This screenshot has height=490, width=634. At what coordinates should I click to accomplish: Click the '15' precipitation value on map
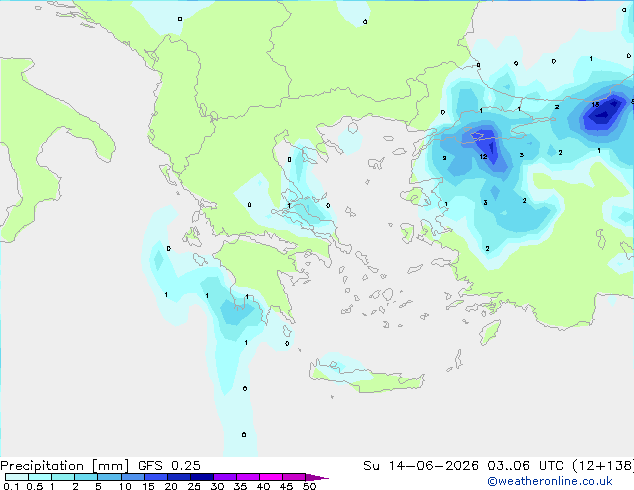point(595,104)
